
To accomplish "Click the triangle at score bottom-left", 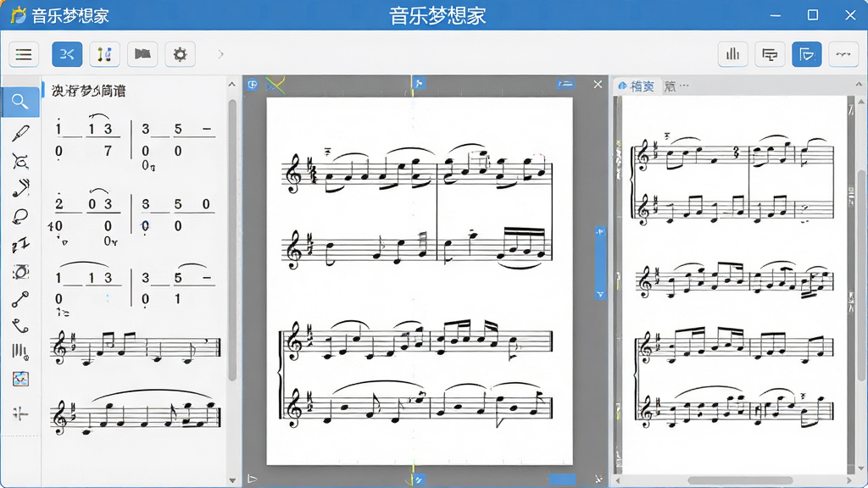I will pyautogui.click(x=253, y=480).
